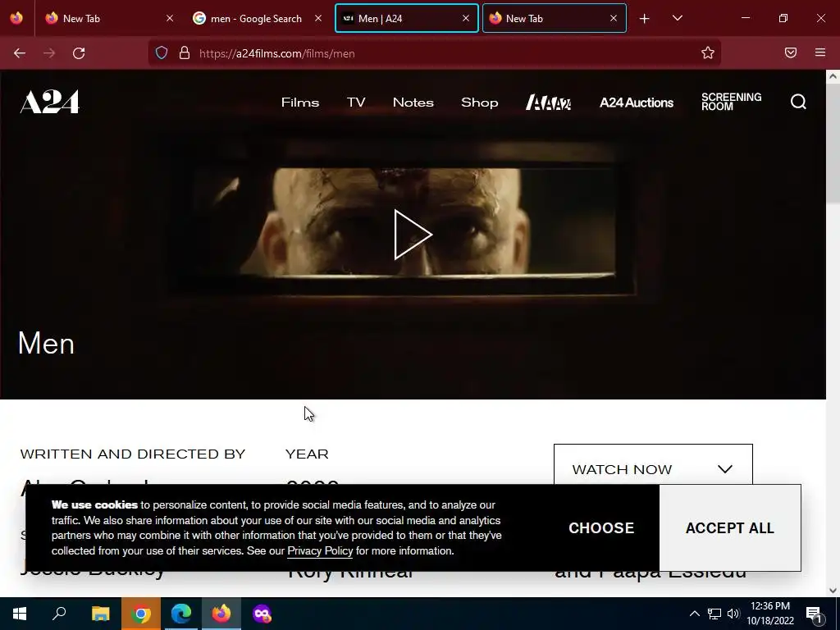Open File Explorer from taskbar
This screenshot has width=840, height=630.
[100, 614]
